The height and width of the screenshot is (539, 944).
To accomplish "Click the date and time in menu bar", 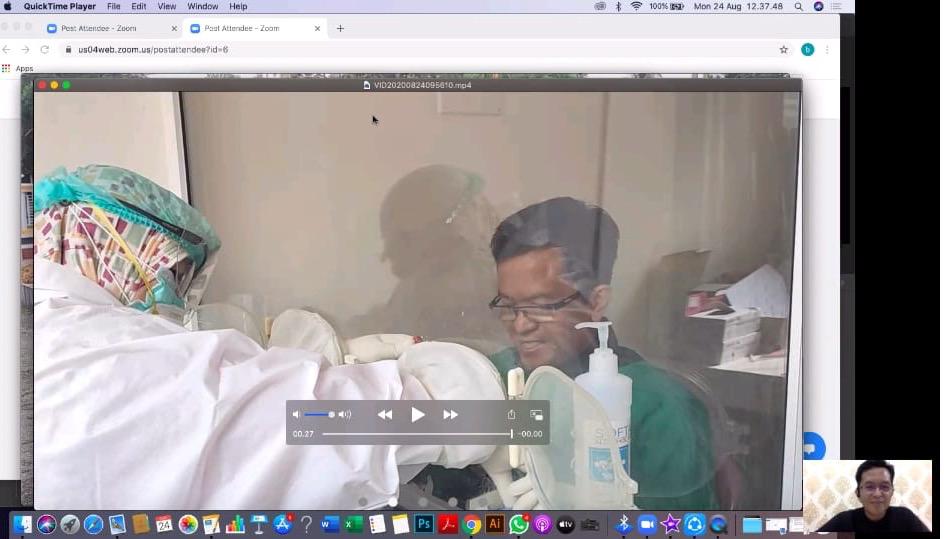I will click(738, 6).
